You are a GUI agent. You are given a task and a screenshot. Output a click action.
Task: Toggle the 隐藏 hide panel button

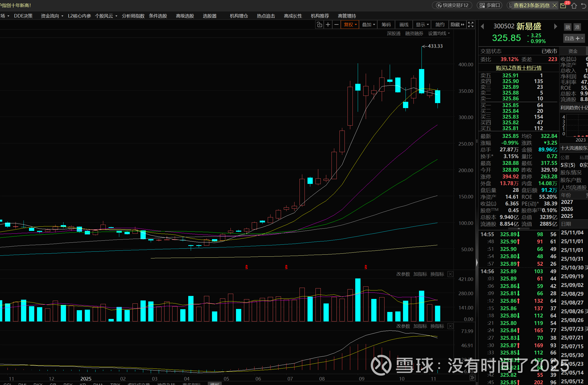[x=457, y=25]
